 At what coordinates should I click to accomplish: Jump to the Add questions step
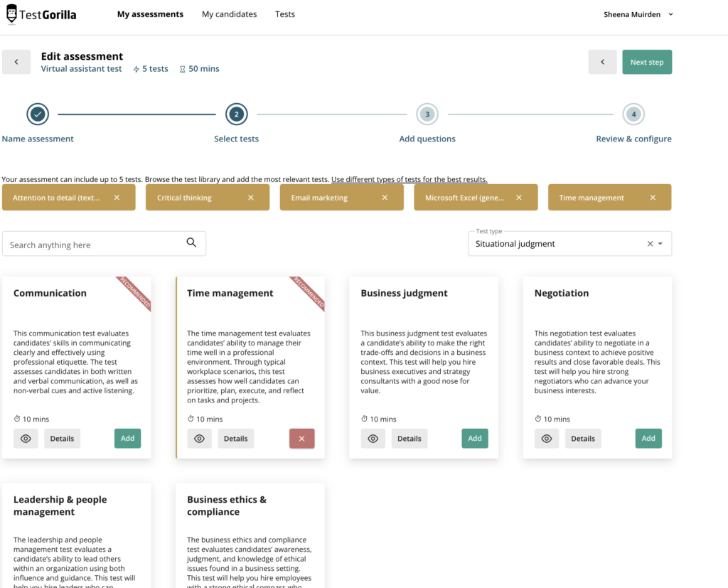click(427, 114)
